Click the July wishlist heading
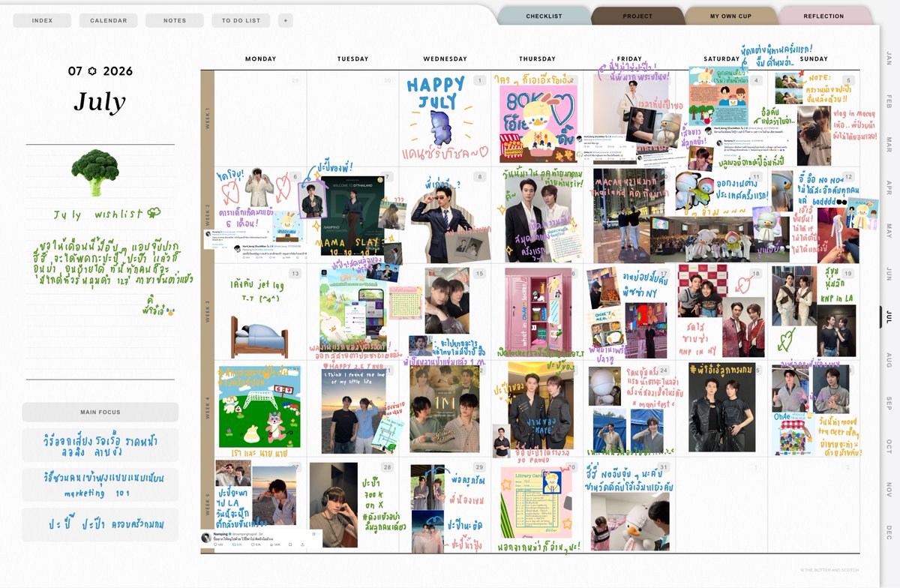This screenshot has height=588, width=900. (x=106, y=214)
